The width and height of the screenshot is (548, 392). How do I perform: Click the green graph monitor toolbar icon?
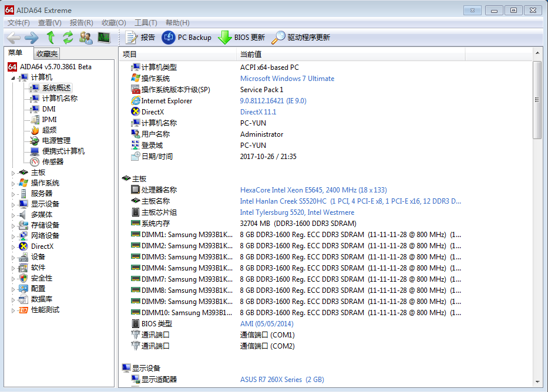tap(104, 38)
